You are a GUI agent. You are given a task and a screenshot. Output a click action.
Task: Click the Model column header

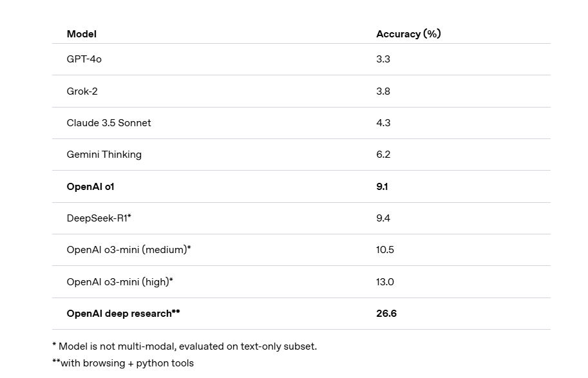pyautogui.click(x=82, y=33)
